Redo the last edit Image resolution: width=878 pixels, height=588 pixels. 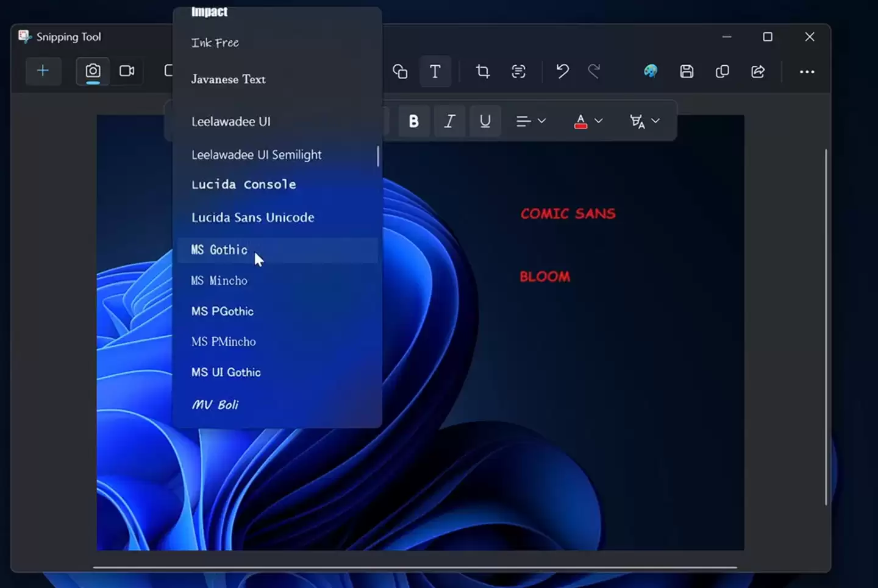point(594,71)
